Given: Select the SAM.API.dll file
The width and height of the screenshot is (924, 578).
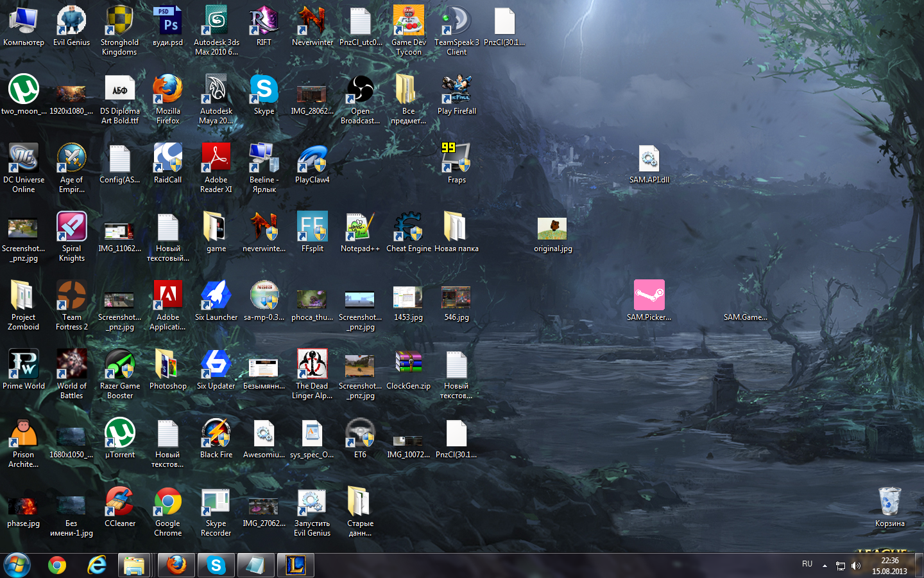Looking at the screenshot, I should pyautogui.click(x=649, y=163).
